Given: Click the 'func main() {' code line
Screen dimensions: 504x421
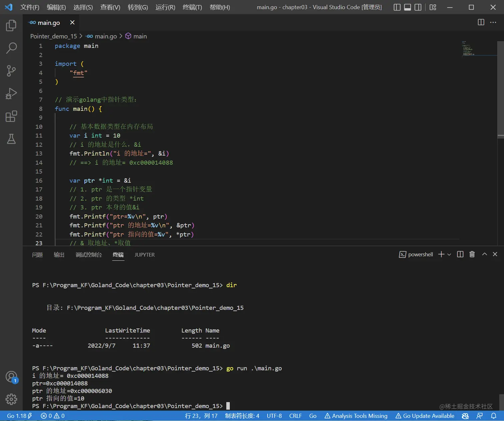Looking at the screenshot, I should tap(78, 109).
